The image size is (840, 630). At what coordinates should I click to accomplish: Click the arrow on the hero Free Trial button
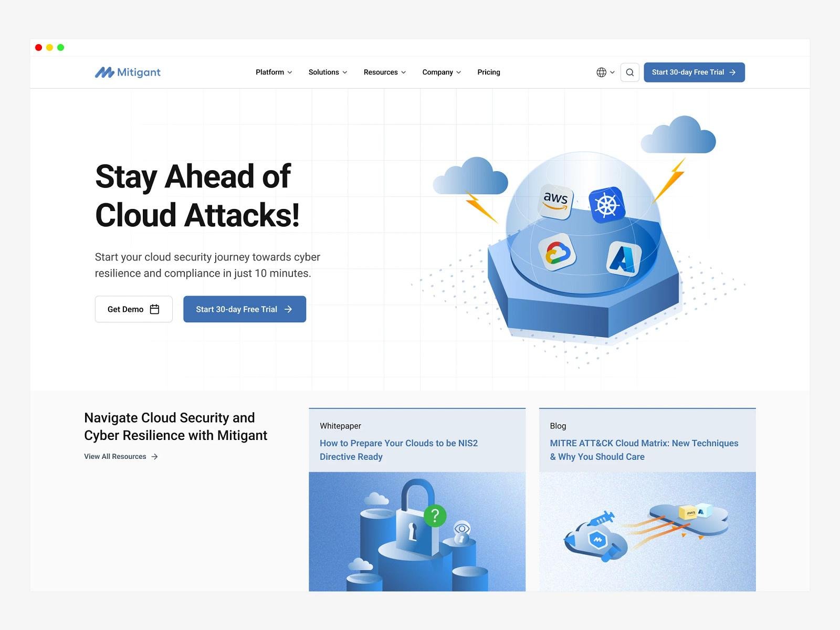coord(288,309)
